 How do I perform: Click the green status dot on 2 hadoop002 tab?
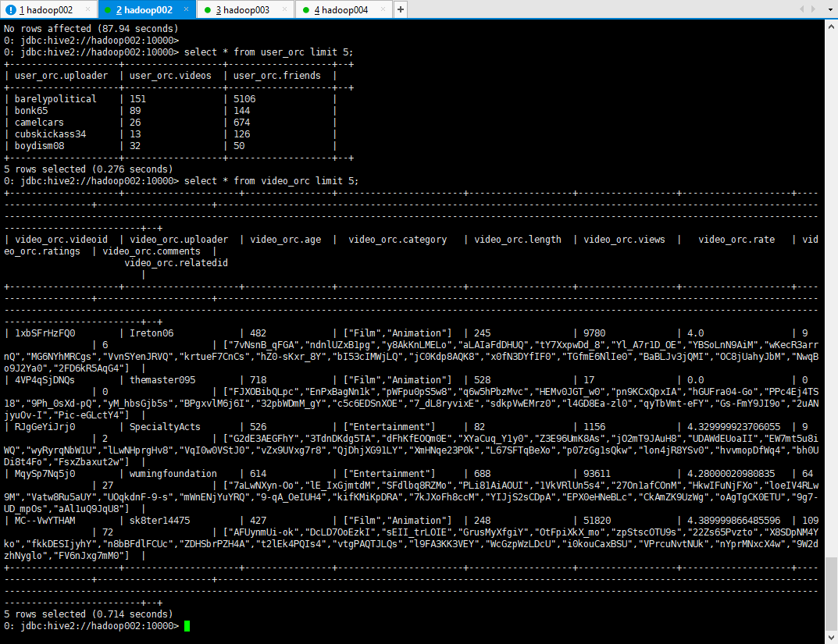pos(108,10)
